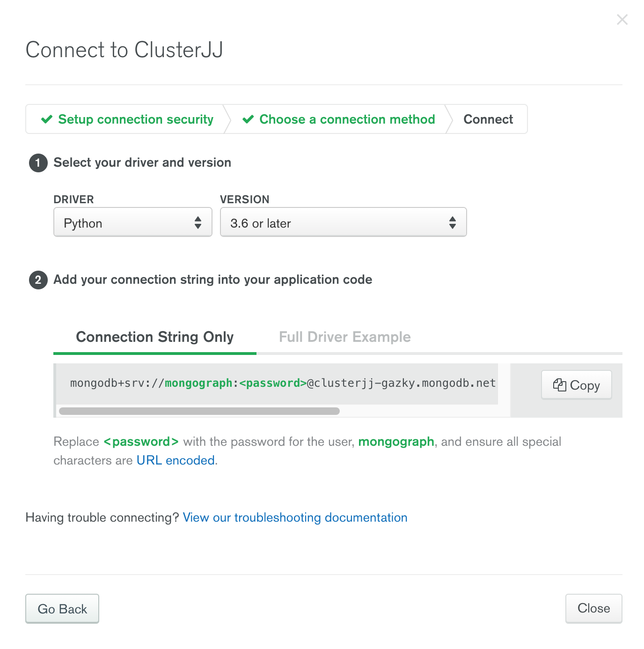Screen dimensions: 644x649
Task: Go to Setup connection security step
Action: click(x=136, y=119)
